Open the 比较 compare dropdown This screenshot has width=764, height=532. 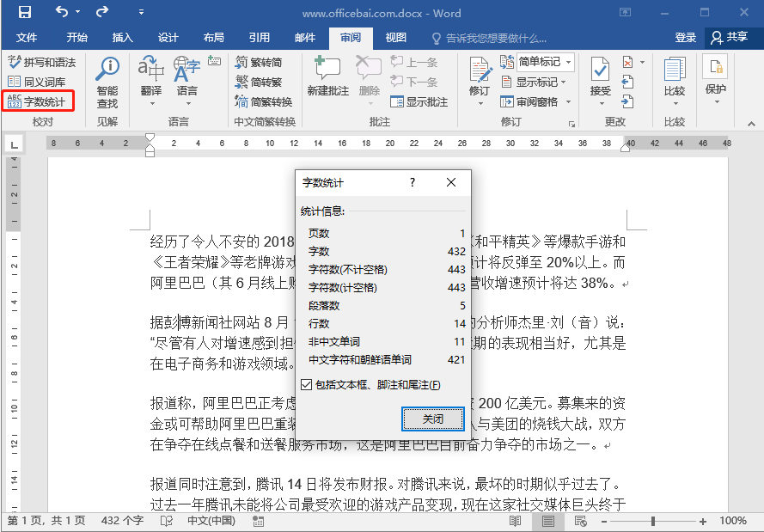675,103
